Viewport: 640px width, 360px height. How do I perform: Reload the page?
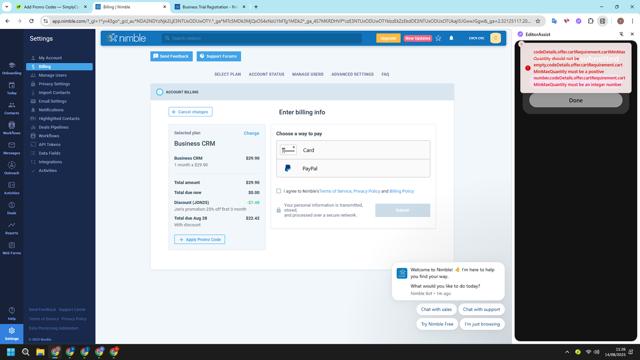pos(31,21)
